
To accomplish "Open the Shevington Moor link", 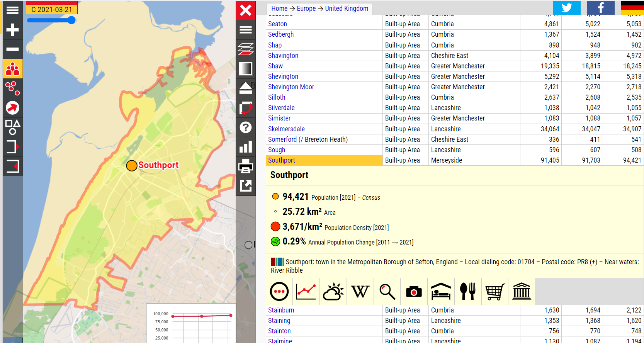I will click(x=291, y=87).
